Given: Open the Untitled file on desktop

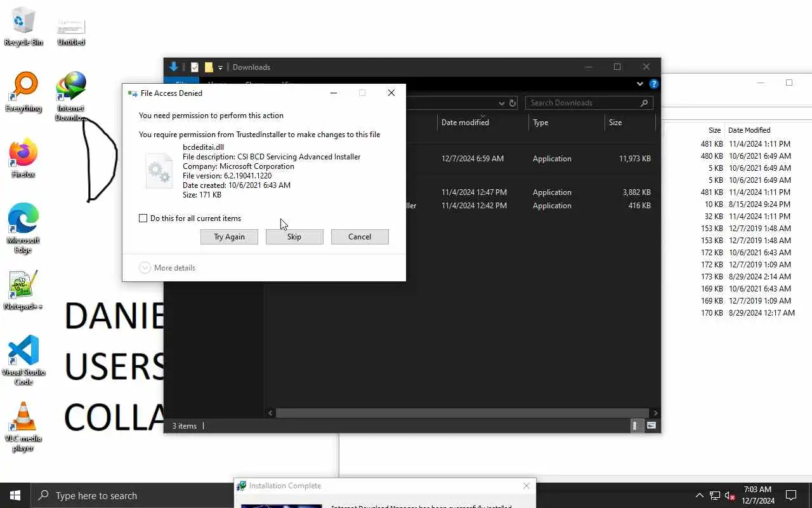Looking at the screenshot, I should point(71,32).
